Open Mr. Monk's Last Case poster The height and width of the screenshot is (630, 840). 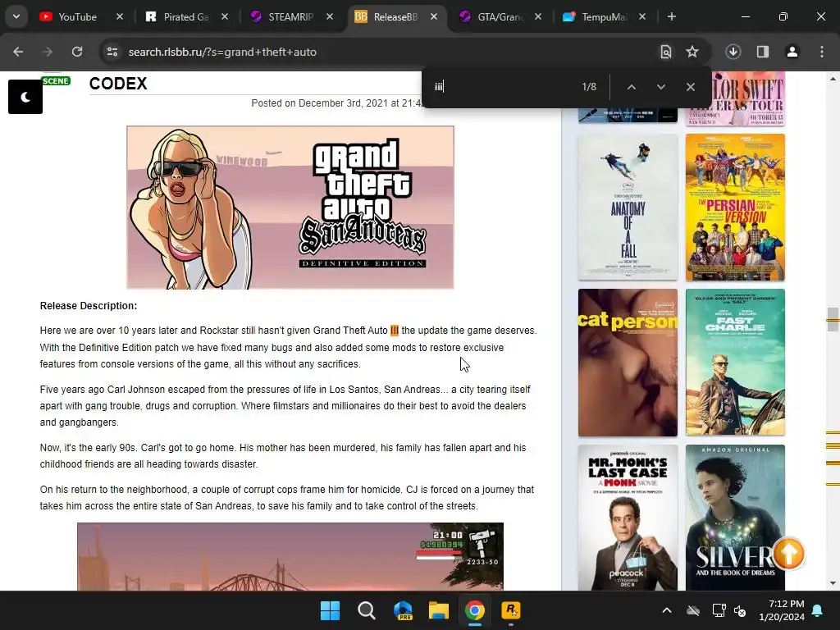pyautogui.click(x=628, y=518)
